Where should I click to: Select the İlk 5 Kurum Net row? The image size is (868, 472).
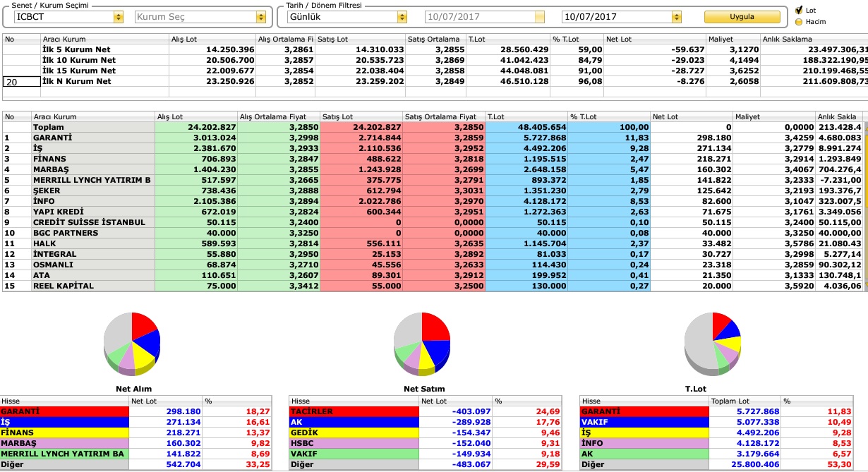[435, 50]
